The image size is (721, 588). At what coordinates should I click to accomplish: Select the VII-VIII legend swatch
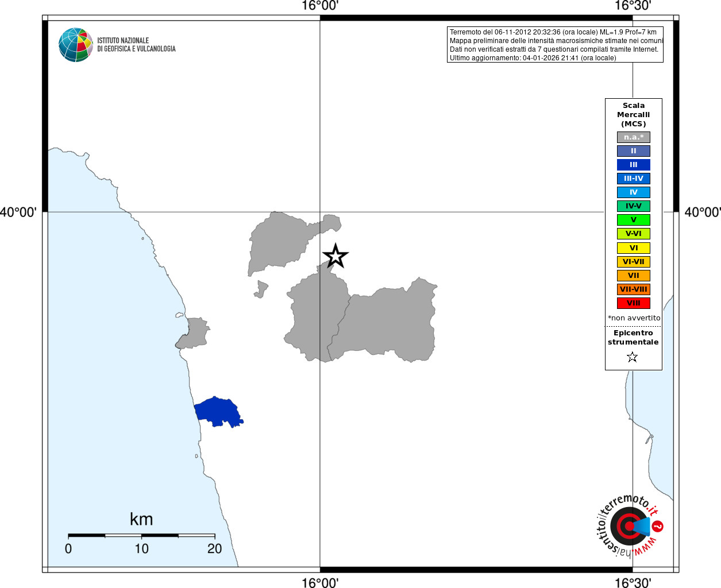[633, 289]
